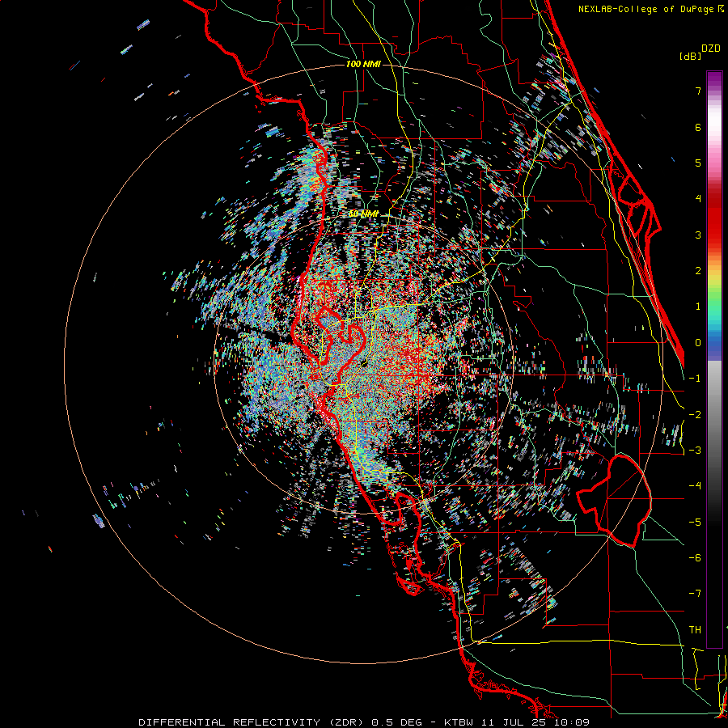Click the [dB] unit label
This screenshot has height=728, width=728.
coord(691,56)
